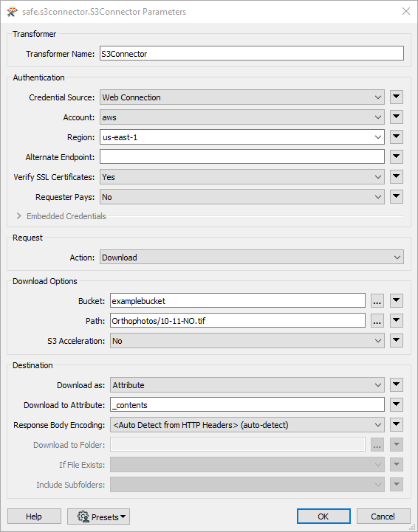Click the Cancel button
The height and width of the screenshot is (532, 418).
pyautogui.click(x=383, y=517)
